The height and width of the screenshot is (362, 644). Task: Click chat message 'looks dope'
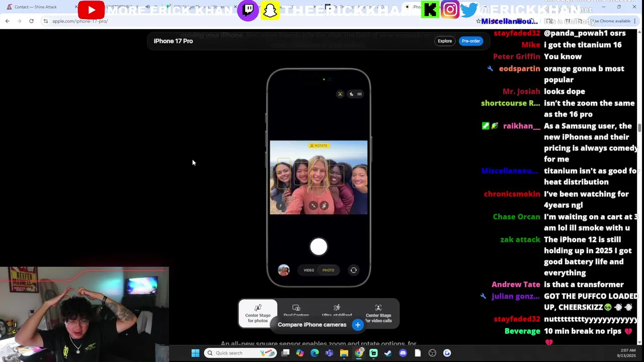[564, 92]
